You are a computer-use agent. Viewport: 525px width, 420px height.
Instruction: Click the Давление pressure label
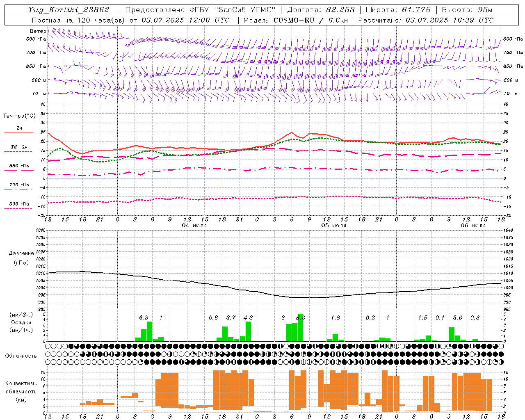[x=21, y=253]
